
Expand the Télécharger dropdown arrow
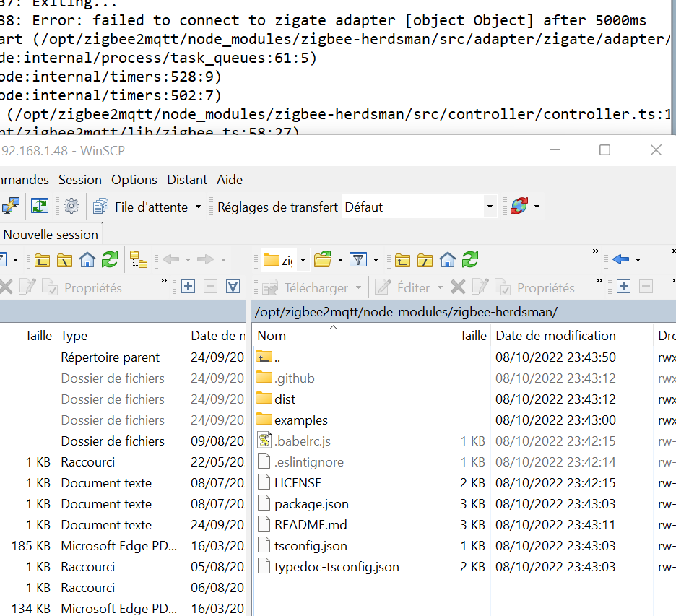pyautogui.click(x=359, y=287)
